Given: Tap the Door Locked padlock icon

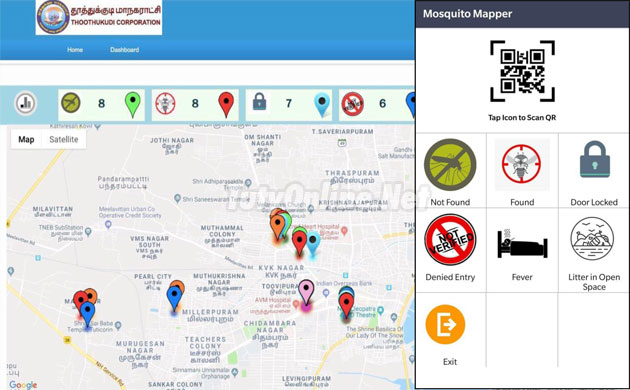Looking at the screenshot, I should [x=594, y=159].
